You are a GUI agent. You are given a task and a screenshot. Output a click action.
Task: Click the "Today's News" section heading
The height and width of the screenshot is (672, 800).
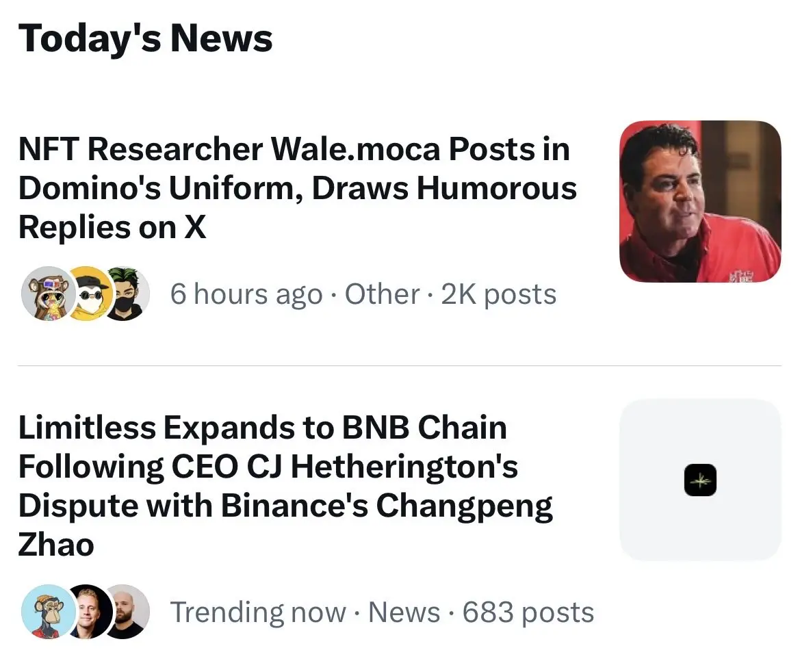click(x=145, y=38)
